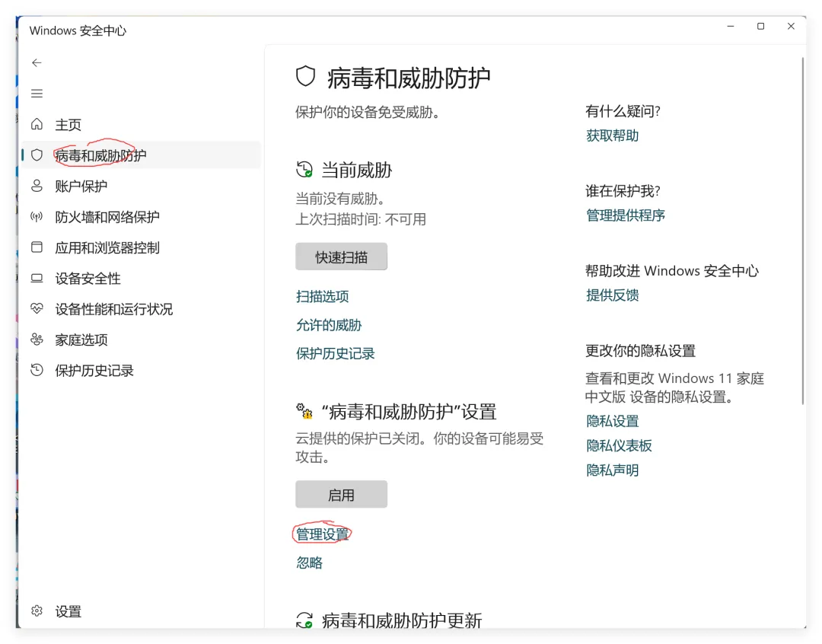
Task: Open the hamburger navigation menu icon
Action: [x=37, y=94]
